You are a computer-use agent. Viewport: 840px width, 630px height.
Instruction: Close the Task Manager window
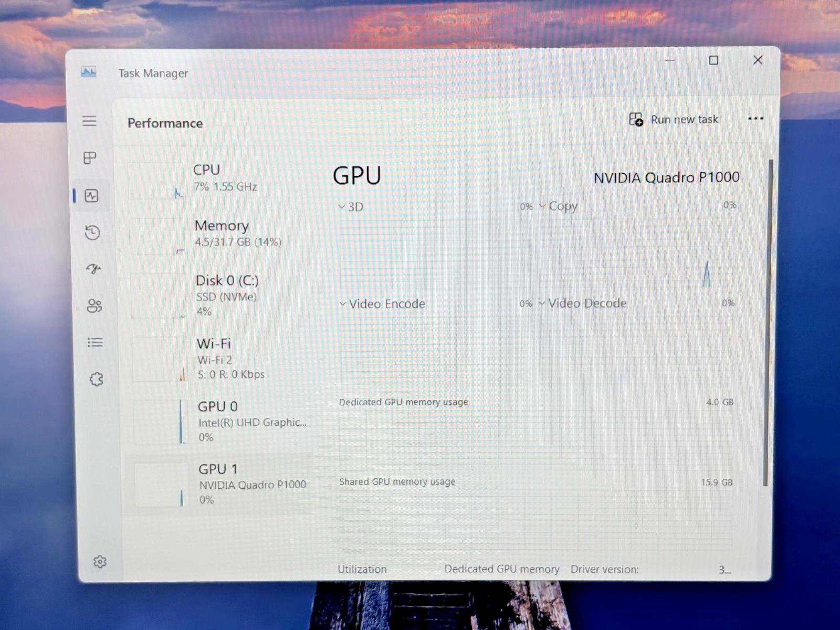[758, 60]
